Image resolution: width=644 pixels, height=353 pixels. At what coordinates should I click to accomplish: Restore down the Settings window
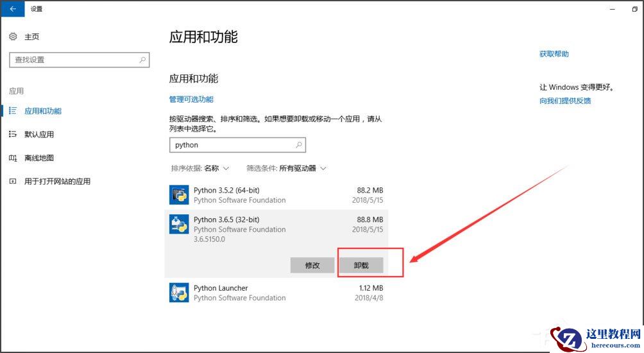[x=634, y=8]
